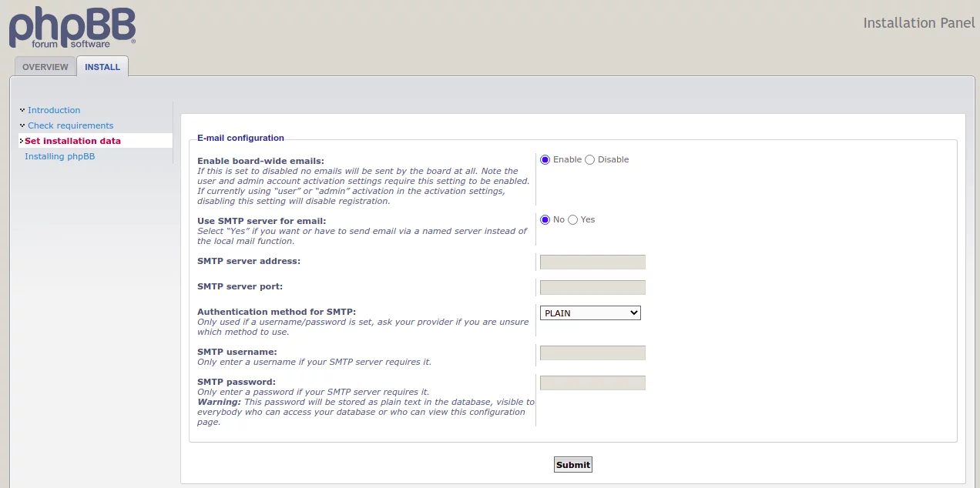This screenshot has height=488, width=980.
Task: Open the SMTP authentication method dropdown
Action: coord(590,313)
